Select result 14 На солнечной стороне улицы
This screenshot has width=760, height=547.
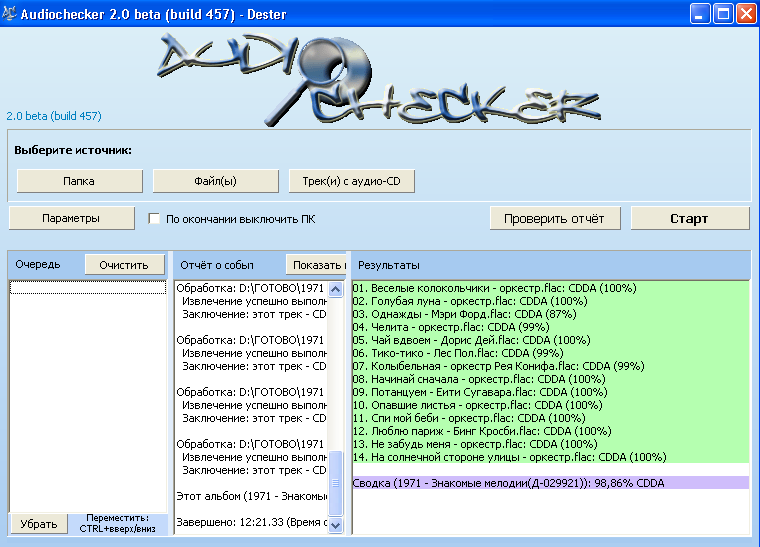509,457
